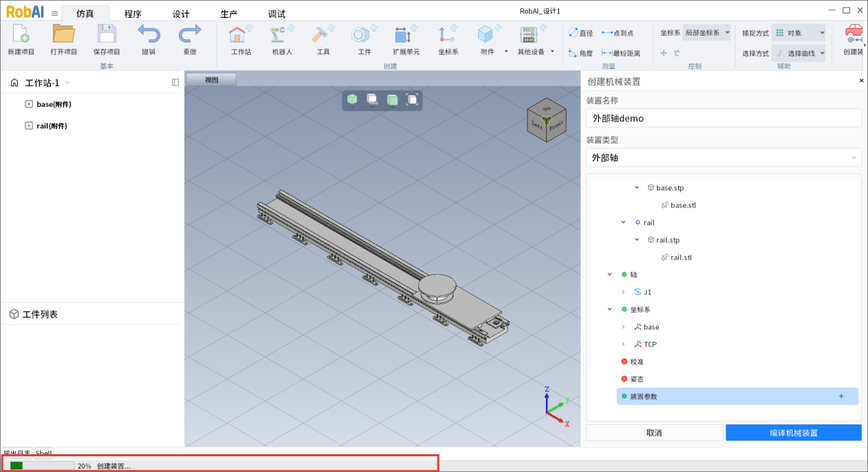Click the fit-to-view frame icon in viewport

412,100
